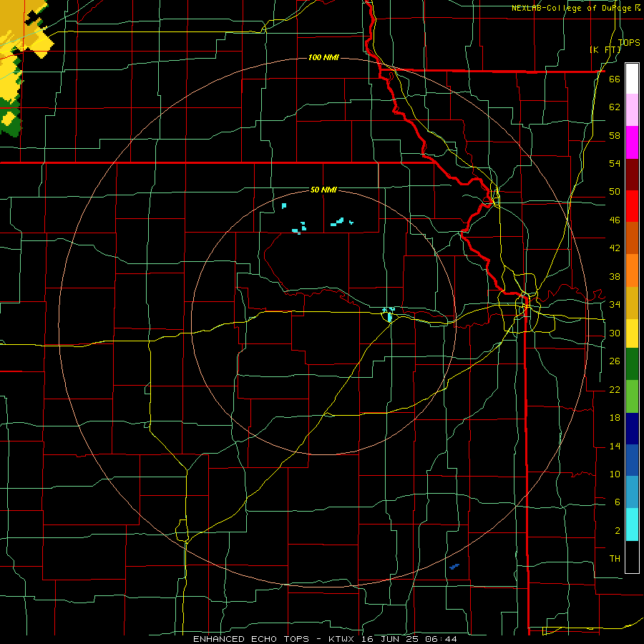Click the magenta legend swatch
Screen dimensions: 644x644
point(632,142)
